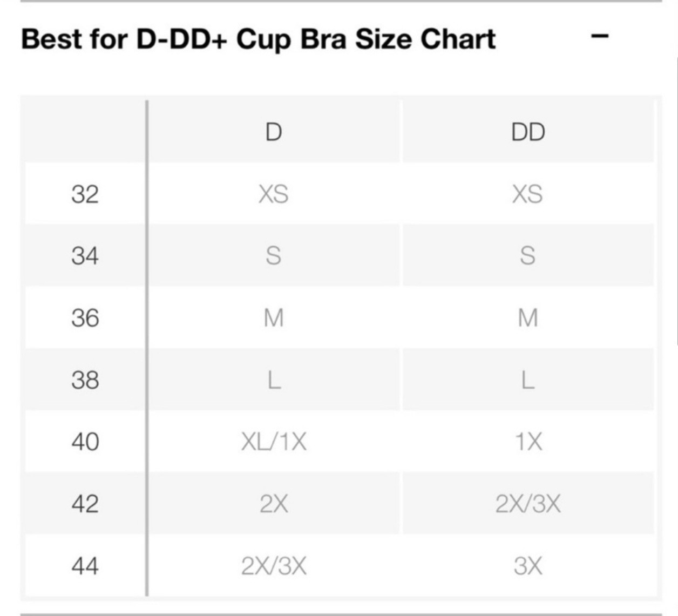Click band size 32 row label
The image size is (678, 616).
pos(85,194)
